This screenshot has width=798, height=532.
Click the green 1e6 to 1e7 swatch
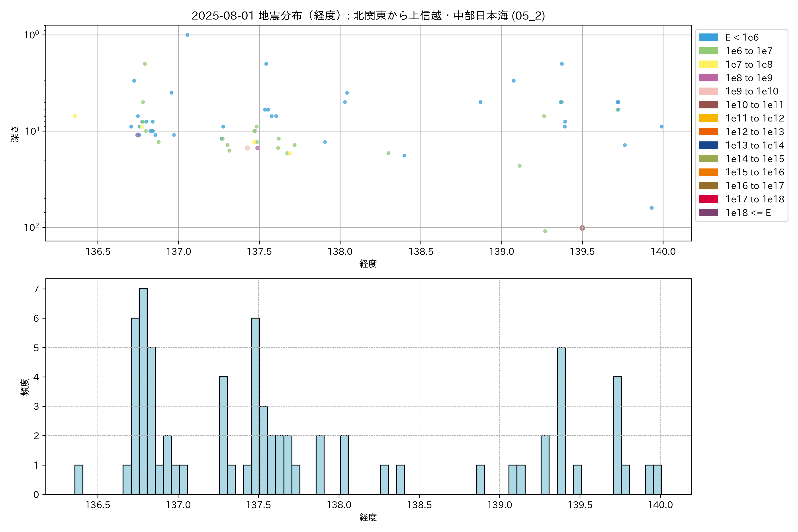708,51
